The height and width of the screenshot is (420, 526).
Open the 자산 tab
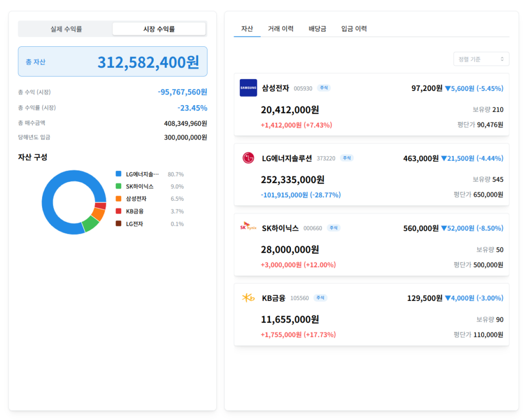(x=247, y=29)
